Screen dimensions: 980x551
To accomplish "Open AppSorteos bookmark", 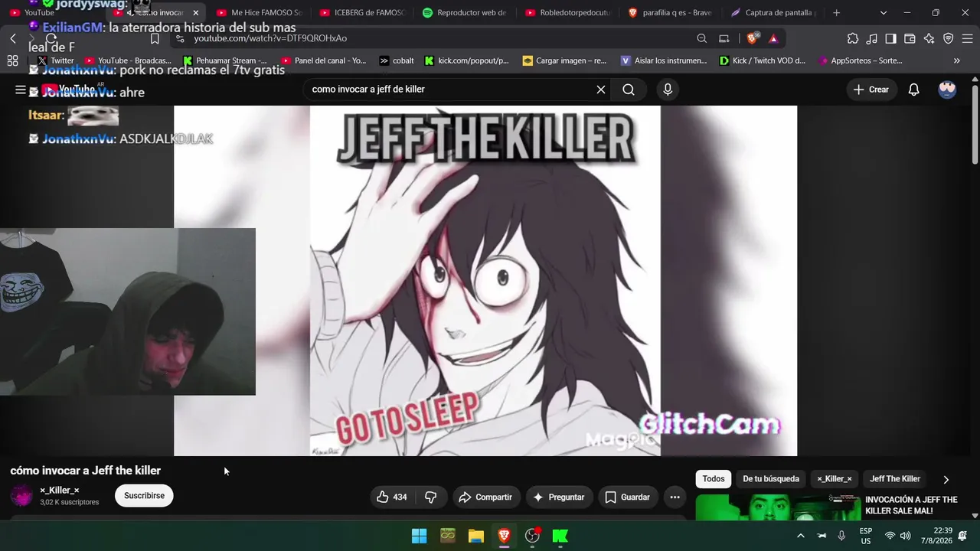I will coord(861,60).
